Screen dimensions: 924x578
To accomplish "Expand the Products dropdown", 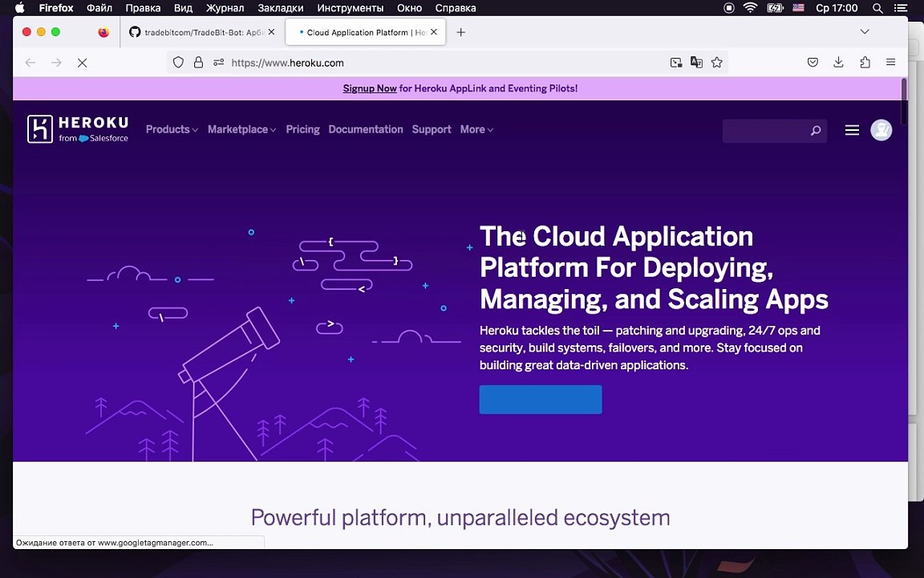I will point(172,129).
